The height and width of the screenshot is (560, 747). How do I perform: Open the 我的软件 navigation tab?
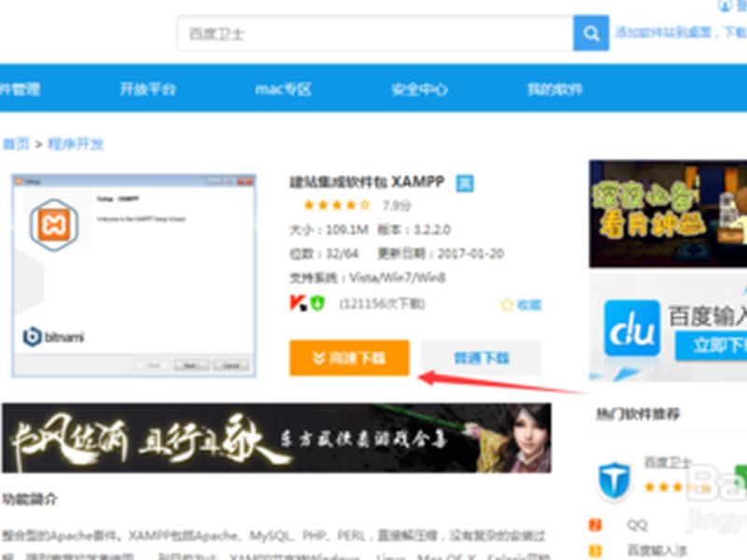[555, 89]
